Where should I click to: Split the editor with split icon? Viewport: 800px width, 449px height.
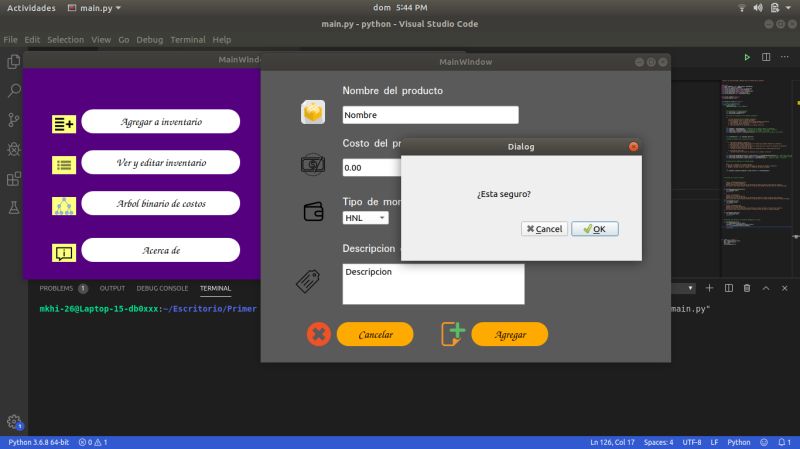click(766, 57)
